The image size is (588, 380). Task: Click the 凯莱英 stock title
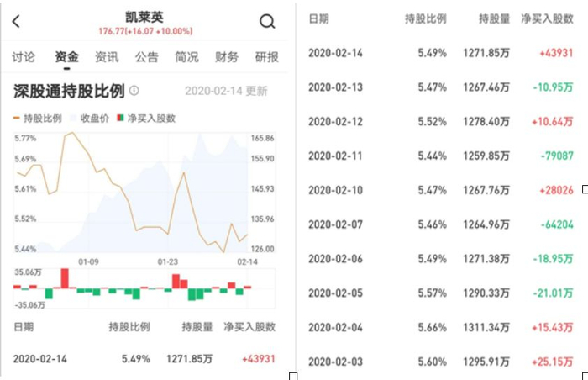click(144, 18)
